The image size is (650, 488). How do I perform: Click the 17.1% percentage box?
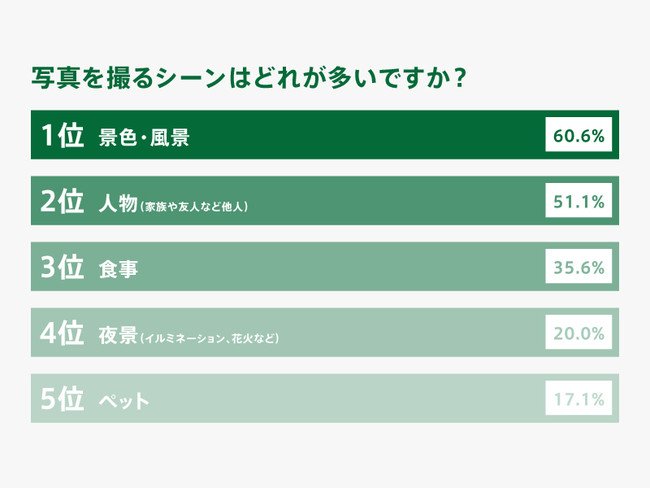pyautogui.click(x=578, y=399)
